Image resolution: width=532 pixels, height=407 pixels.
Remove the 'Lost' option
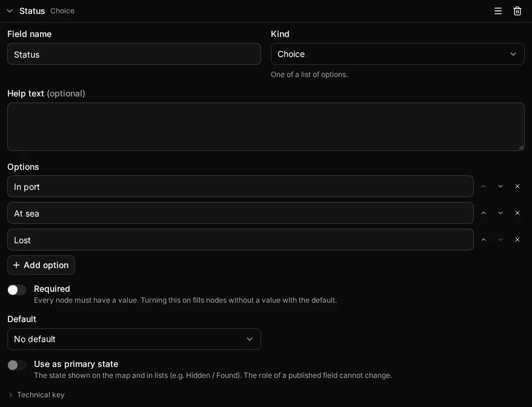tap(517, 240)
